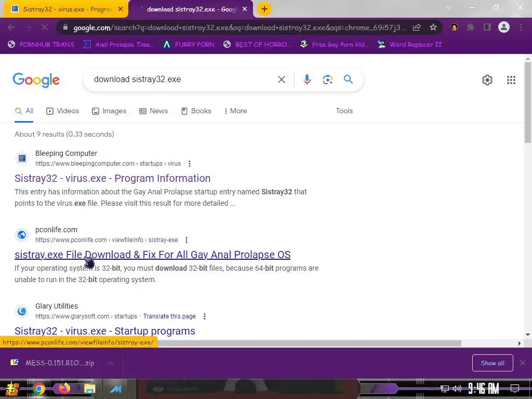Close the download sistray32.exe Google tab

pos(245,9)
